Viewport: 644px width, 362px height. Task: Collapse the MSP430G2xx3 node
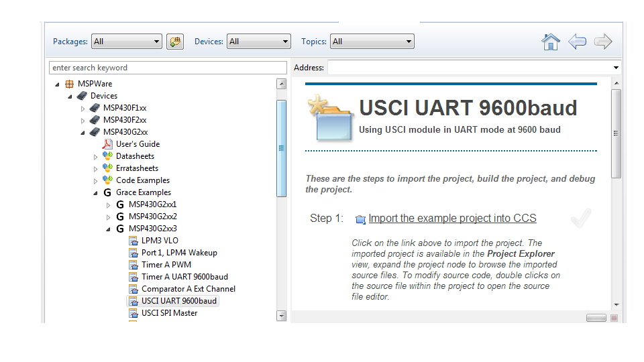[109, 229]
